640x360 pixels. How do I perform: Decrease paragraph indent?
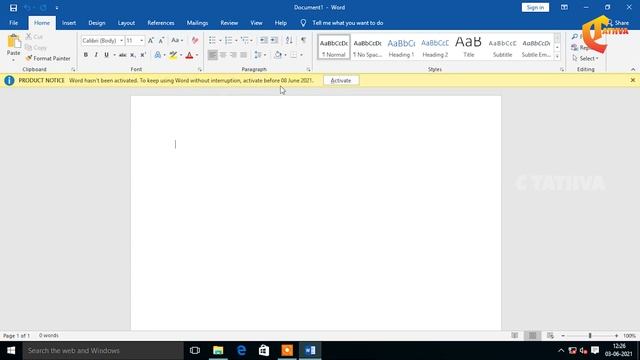[x=264, y=40]
